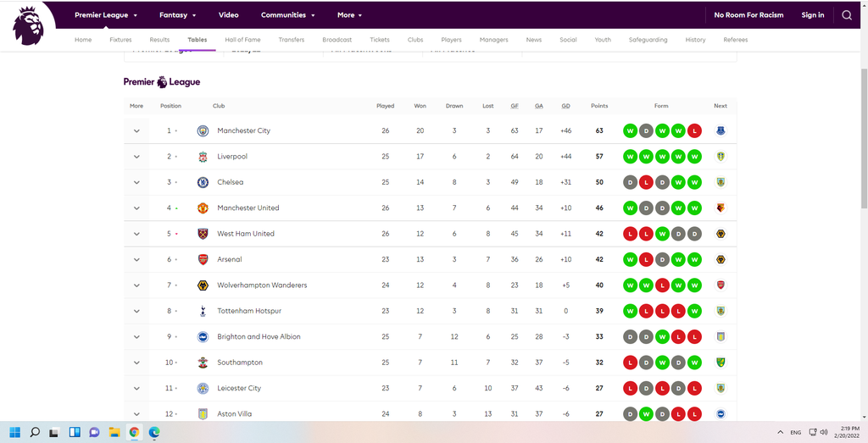Open the More dropdown menu
868x443 pixels.
tap(349, 15)
